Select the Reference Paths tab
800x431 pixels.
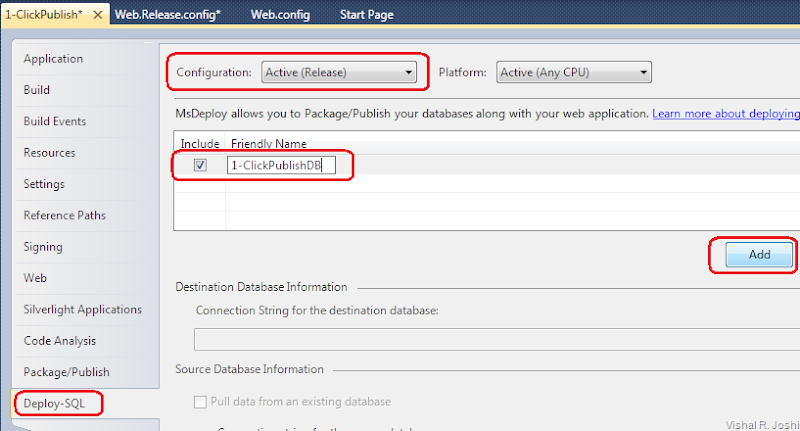(65, 215)
